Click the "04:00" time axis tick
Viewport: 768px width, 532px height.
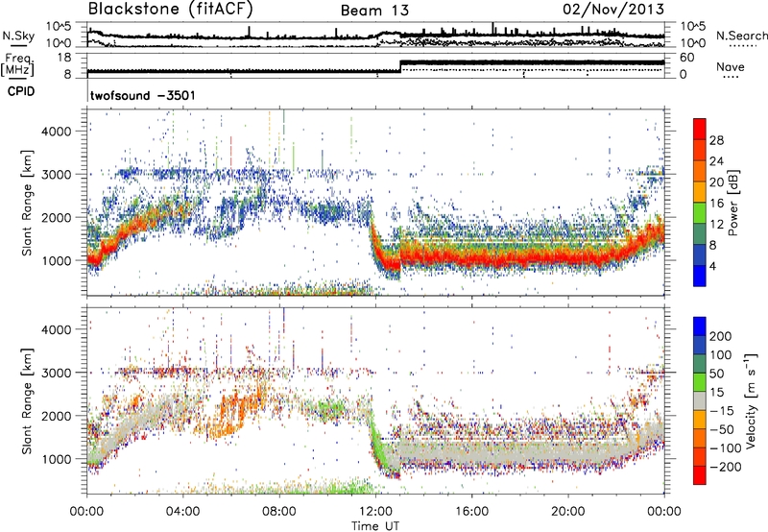click(x=182, y=512)
